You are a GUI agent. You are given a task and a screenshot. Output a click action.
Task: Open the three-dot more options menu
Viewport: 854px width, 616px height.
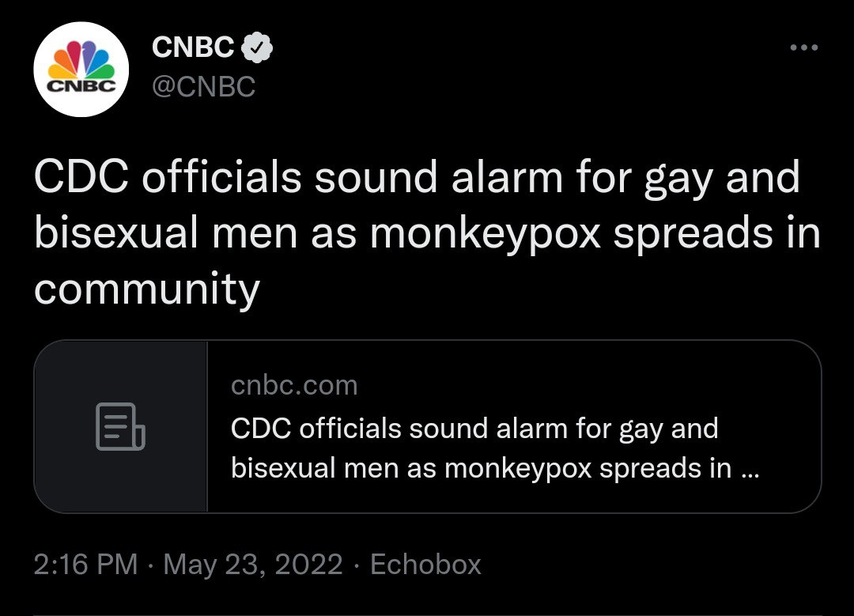[x=804, y=48]
